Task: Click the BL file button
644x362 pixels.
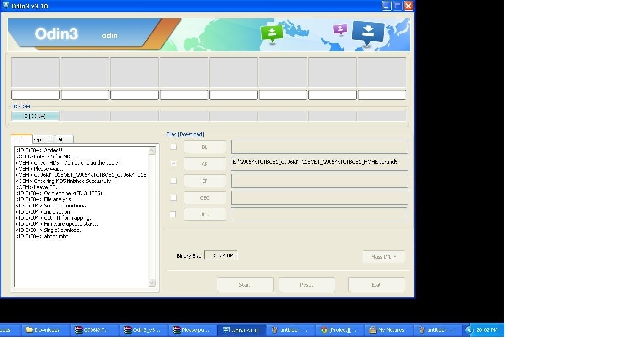Action: (x=205, y=147)
